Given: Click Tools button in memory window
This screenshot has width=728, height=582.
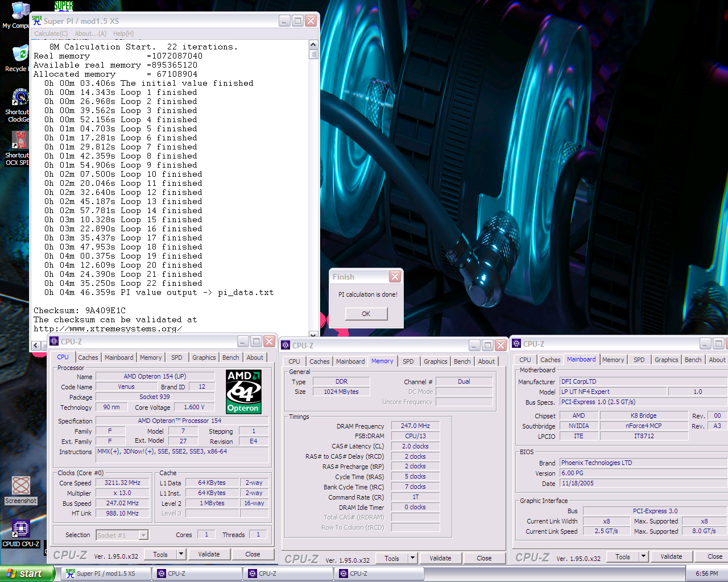Looking at the screenshot, I should pos(392,558).
